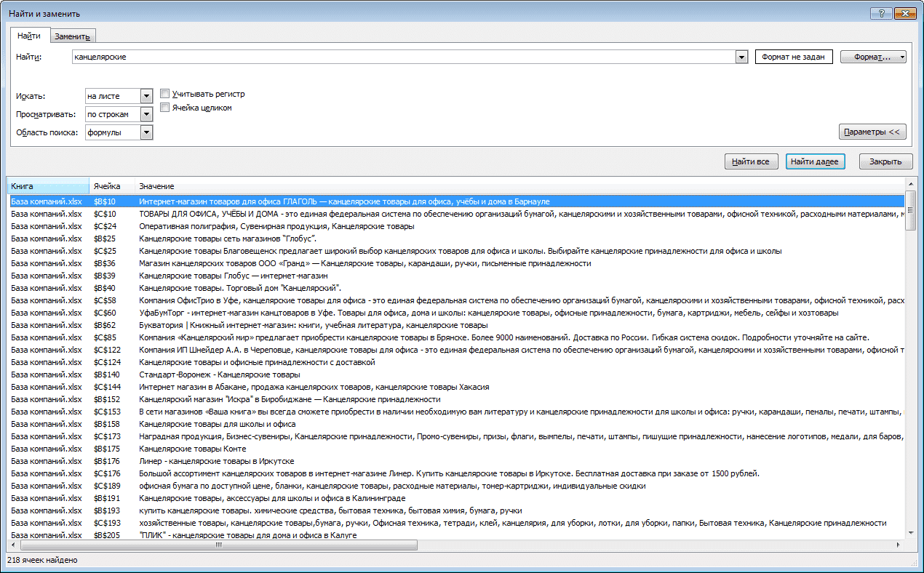Select result row with cell $C$193
The height and width of the screenshot is (573, 924).
pos(455,523)
